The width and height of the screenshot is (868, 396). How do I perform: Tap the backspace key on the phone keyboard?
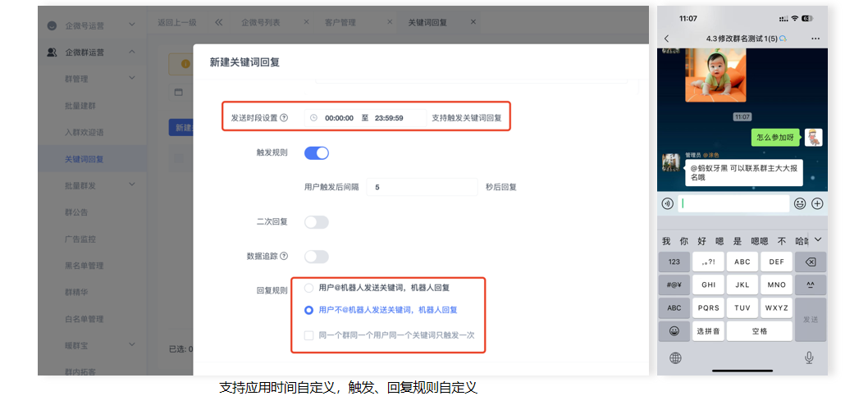pos(811,262)
